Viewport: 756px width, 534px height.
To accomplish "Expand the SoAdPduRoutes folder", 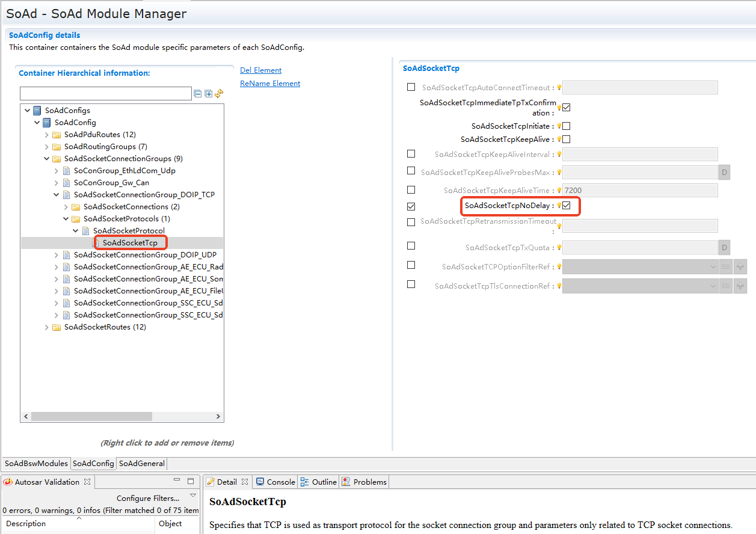I will [x=47, y=135].
